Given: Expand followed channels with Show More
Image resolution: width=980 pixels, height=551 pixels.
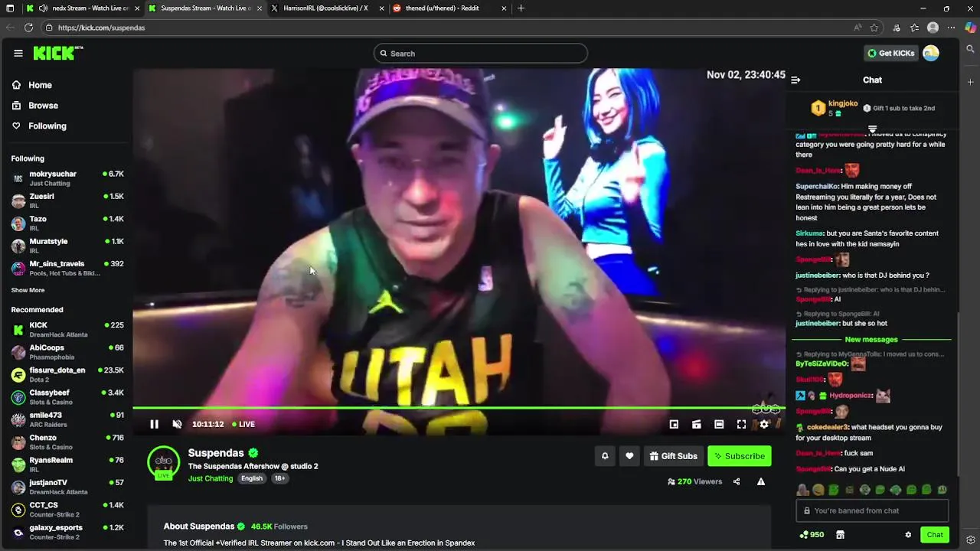Looking at the screenshot, I should tap(28, 290).
